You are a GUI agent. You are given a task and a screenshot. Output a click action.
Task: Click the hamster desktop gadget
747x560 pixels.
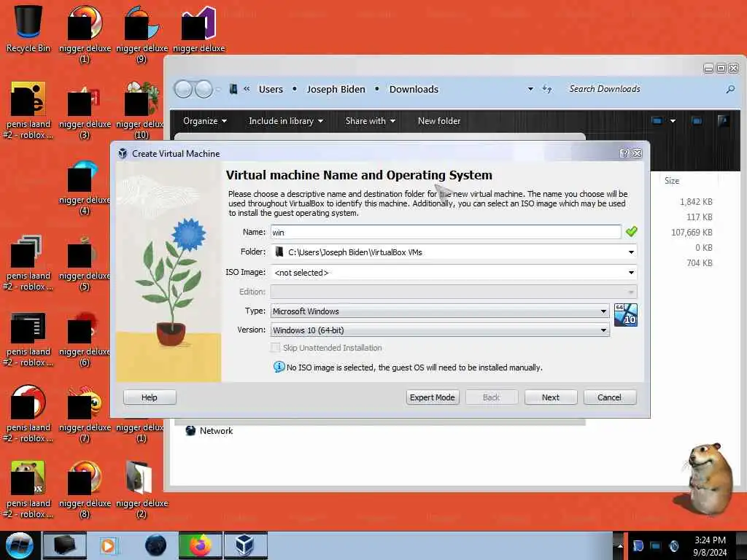click(x=708, y=478)
